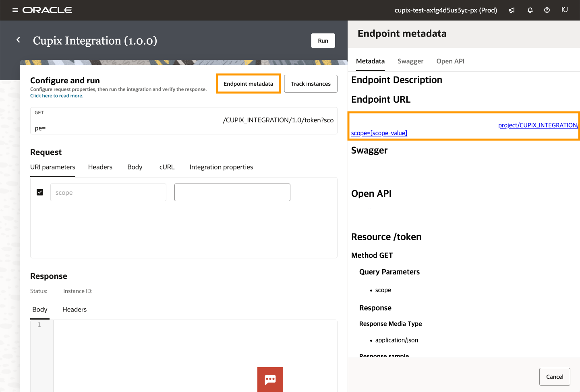Click the scope=[scope-value] link
580x392 pixels.
pyautogui.click(x=379, y=133)
